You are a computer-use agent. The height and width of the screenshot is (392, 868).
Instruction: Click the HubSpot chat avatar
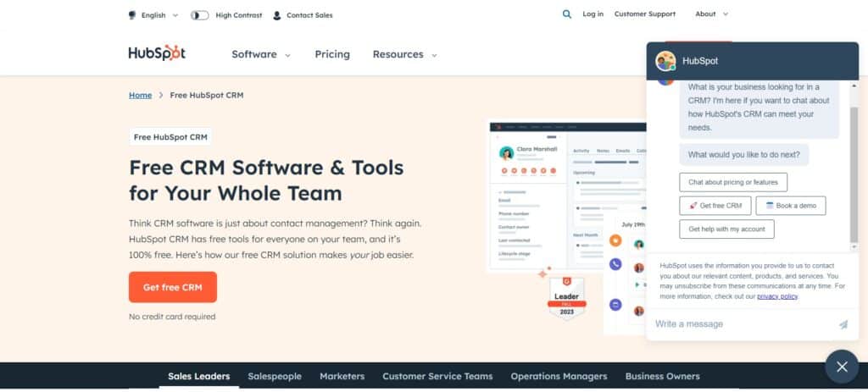[665, 61]
